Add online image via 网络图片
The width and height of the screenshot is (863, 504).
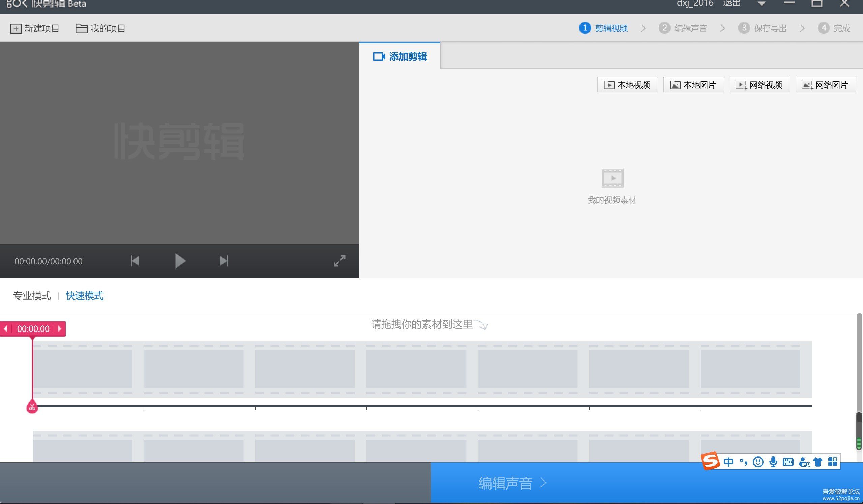point(826,85)
